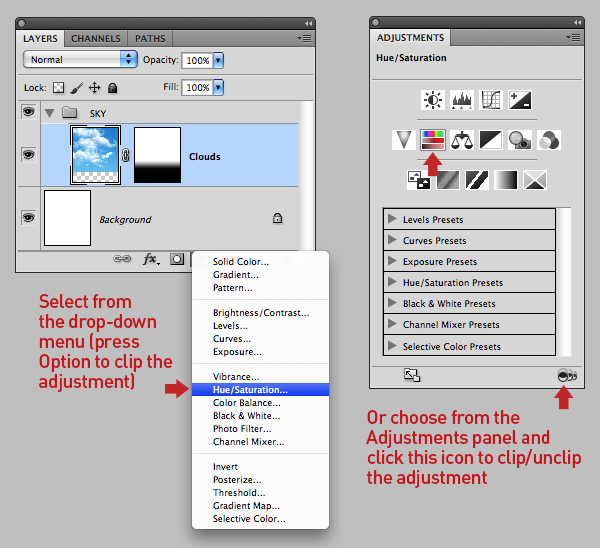This screenshot has width=600, height=548.
Task: Hide the Clouds layer eye icon
Action: pos(28,155)
